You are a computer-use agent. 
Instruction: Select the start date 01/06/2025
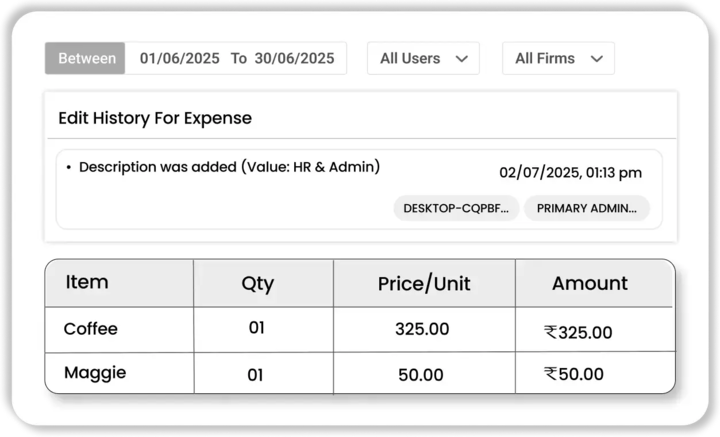[180, 58]
